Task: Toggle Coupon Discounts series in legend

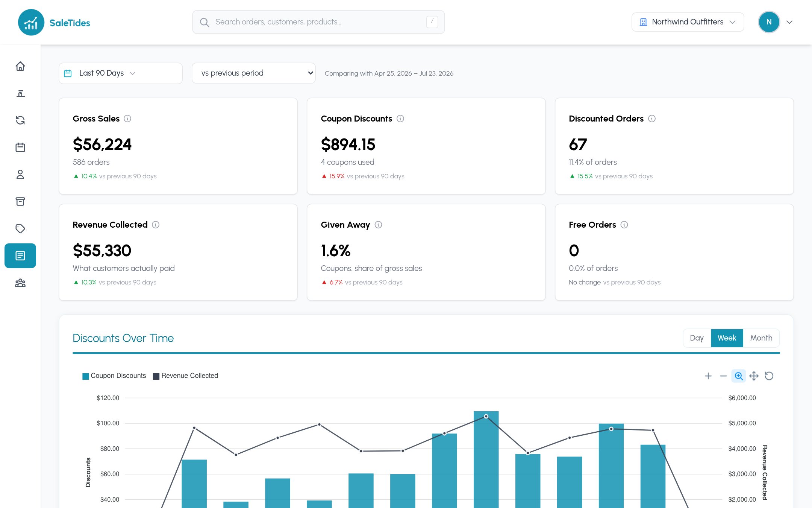Action: [114, 376]
